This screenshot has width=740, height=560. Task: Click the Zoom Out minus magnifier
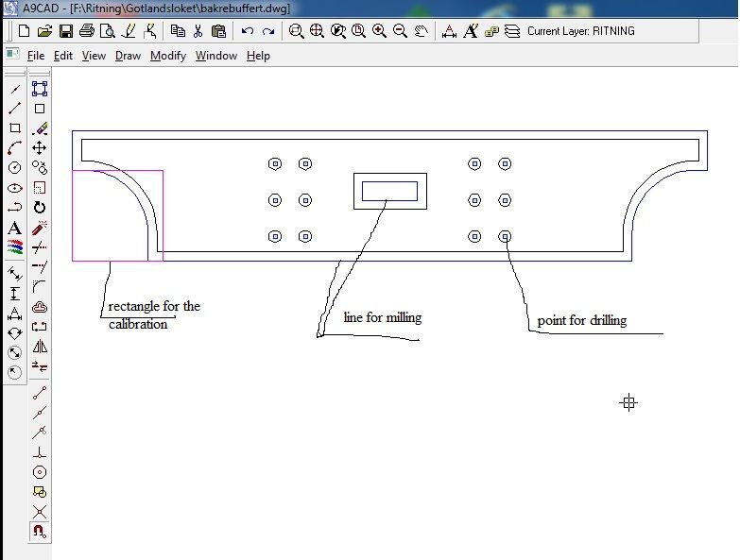point(400,31)
